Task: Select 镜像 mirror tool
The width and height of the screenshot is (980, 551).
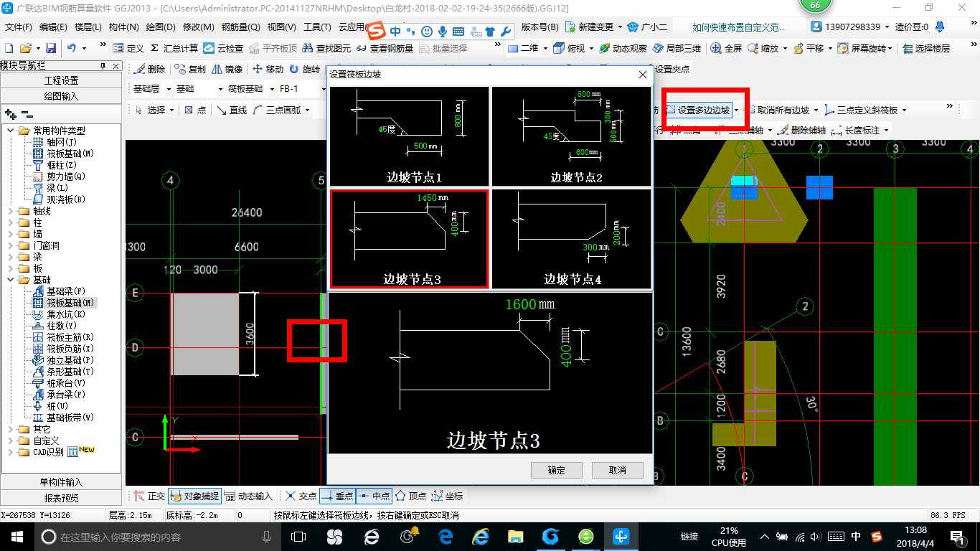Action: 227,70
